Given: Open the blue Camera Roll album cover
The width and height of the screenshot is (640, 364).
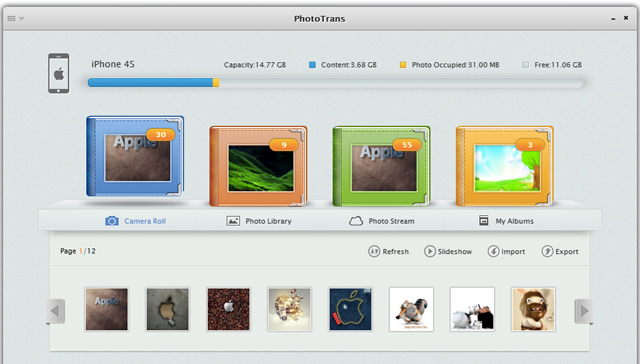Looking at the screenshot, I should point(135,156).
